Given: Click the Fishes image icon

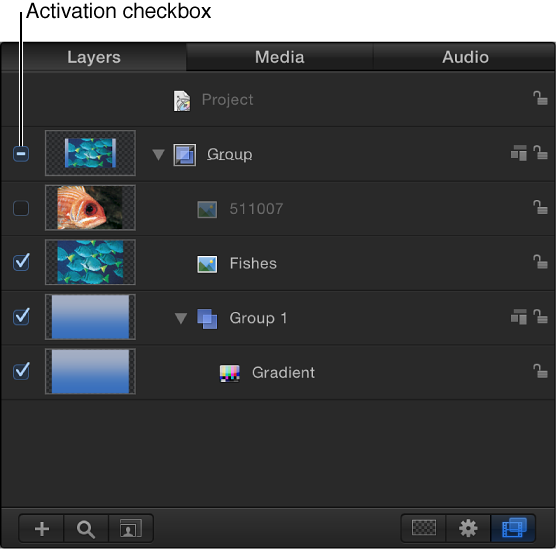Looking at the screenshot, I should (x=207, y=264).
